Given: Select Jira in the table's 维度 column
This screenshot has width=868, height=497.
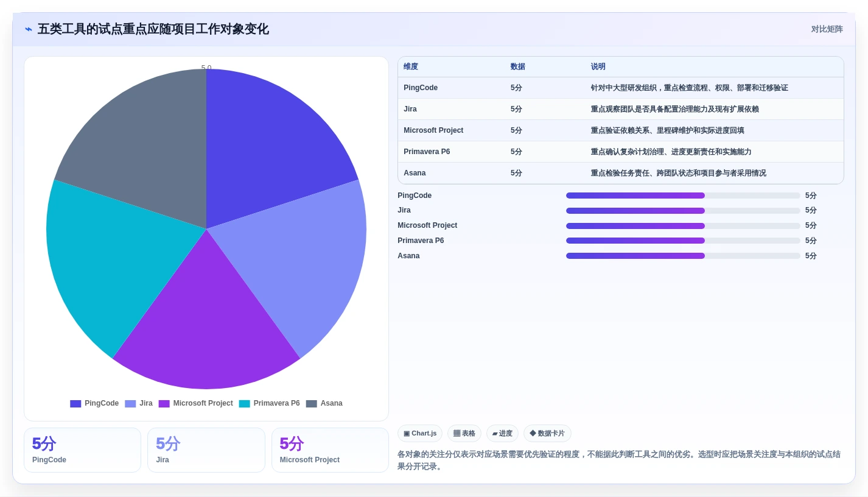Looking at the screenshot, I should (410, 110).
